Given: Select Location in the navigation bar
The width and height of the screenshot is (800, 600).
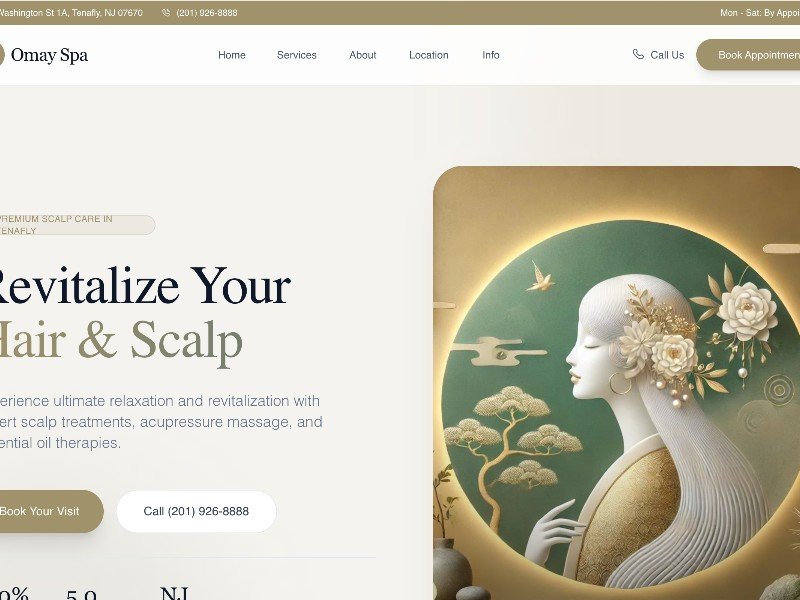Looking at the screenshot, I should pos(429,55).
